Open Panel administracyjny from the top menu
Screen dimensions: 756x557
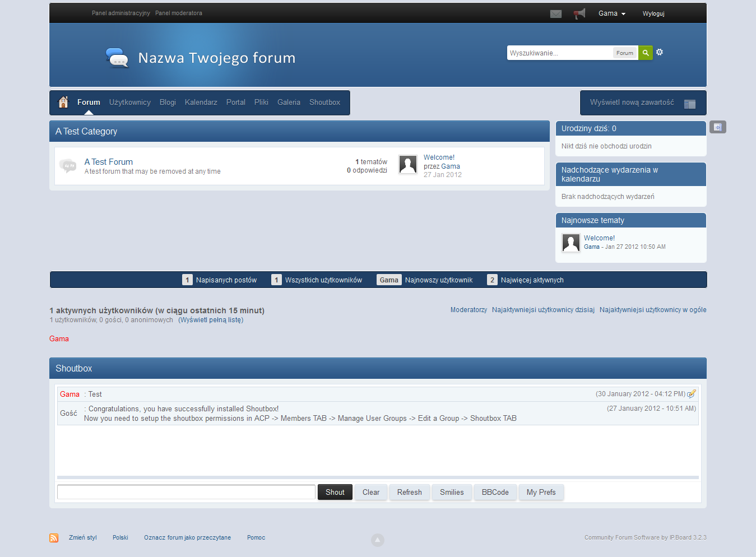point(120,12)
